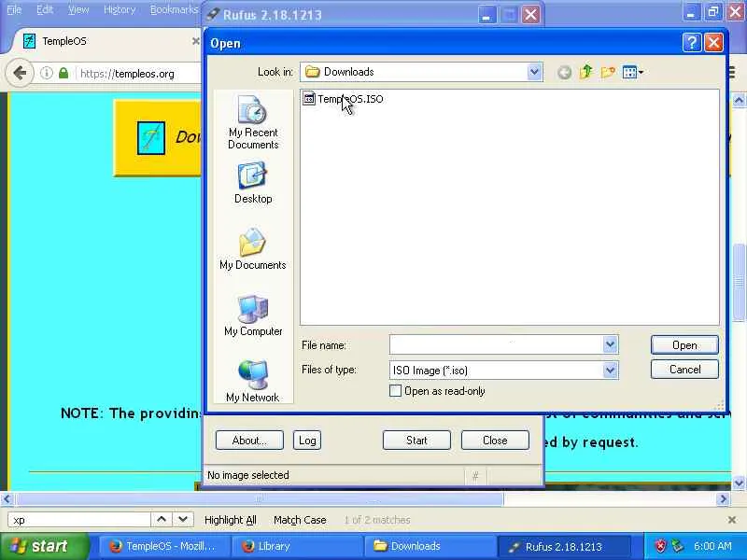Open the View menu icon in dialog

tap(633, 73)
